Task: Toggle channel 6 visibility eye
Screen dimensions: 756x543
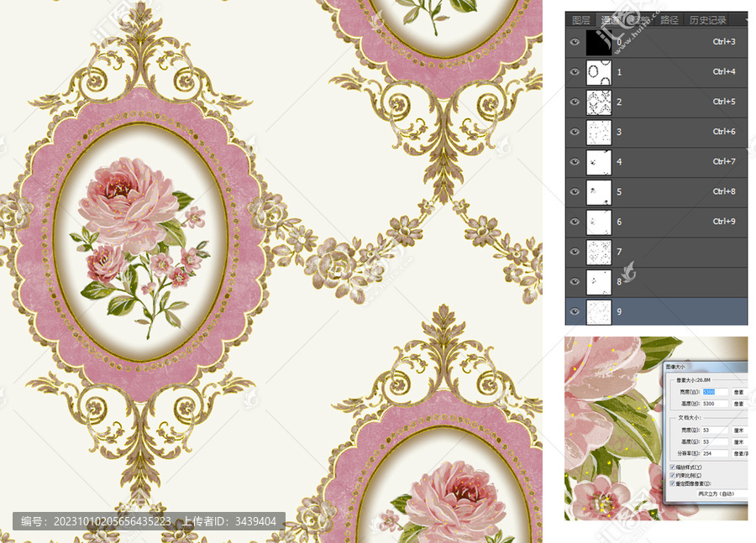Action: click(x=575, y=222)
